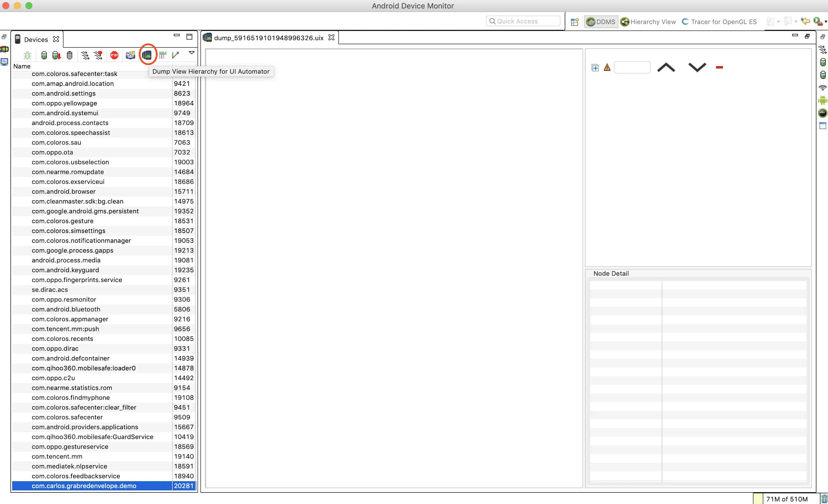This screenshot has width=828, height=504.
Task: Toggle NAF nodes warning triangle icon
Action: click(607, 67)
